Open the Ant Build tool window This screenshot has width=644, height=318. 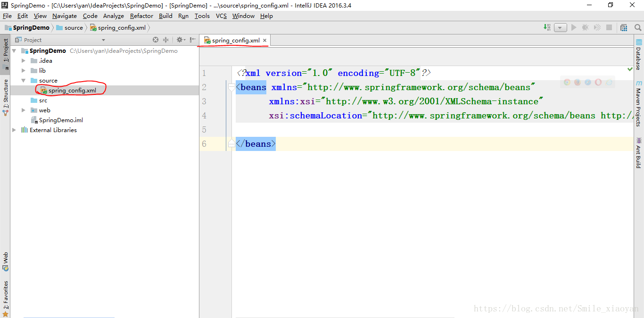639,153
